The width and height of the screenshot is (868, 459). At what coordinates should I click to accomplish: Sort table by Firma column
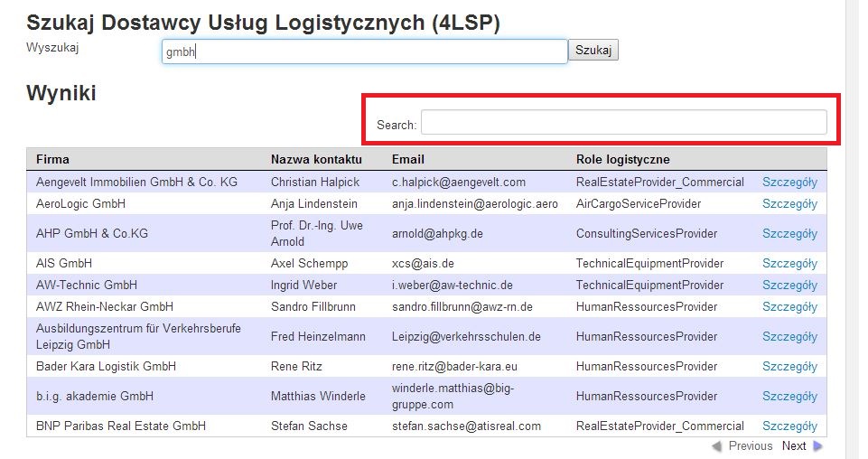(x=52, y=159)
